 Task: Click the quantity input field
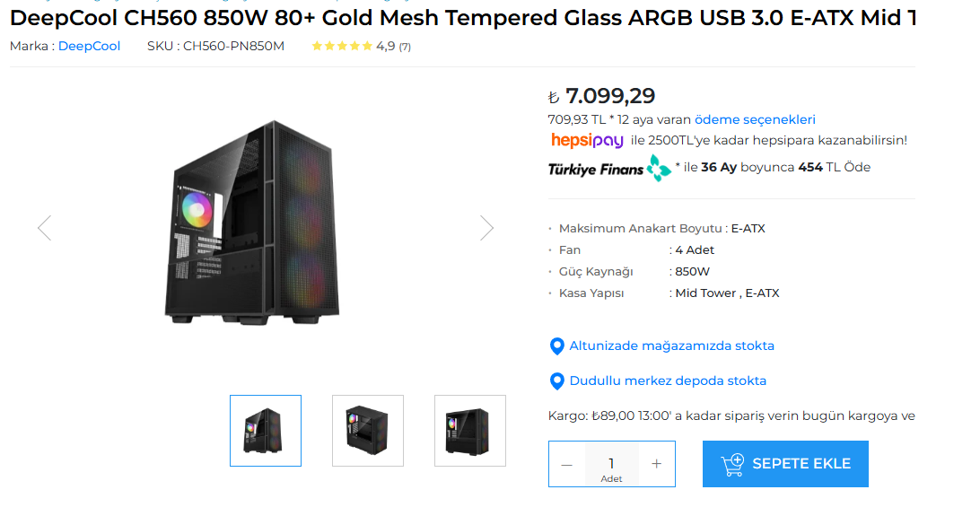tap(611, 463)
